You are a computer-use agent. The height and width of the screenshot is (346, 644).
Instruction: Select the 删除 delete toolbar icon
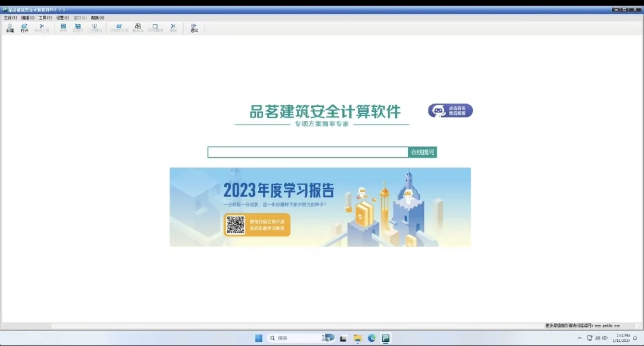point(173,26)
